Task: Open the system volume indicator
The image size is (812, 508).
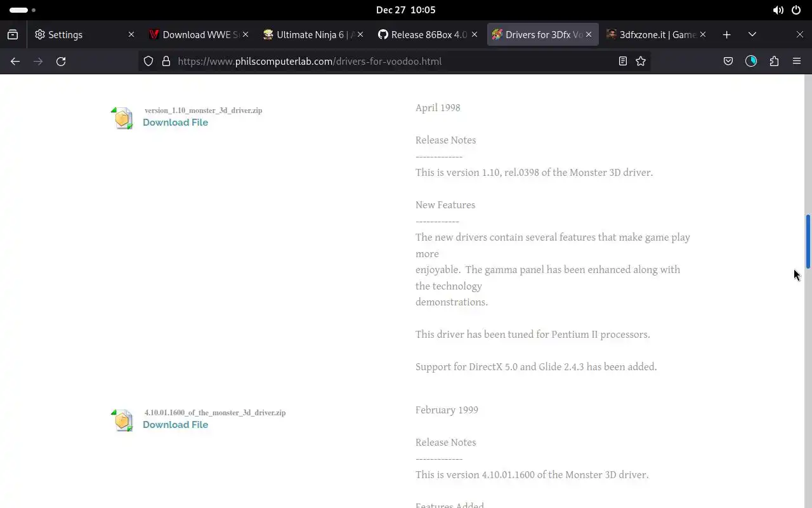Action: (x=778, y=10)
